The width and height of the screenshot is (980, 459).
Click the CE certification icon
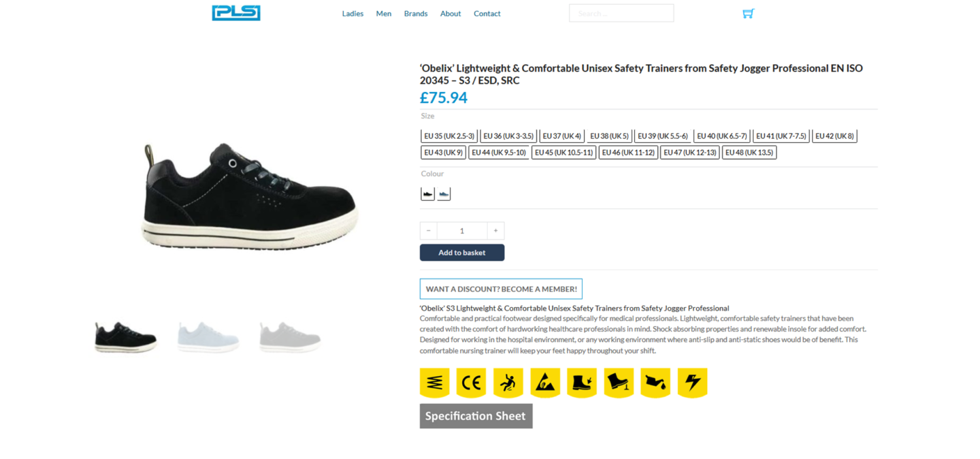472,382
